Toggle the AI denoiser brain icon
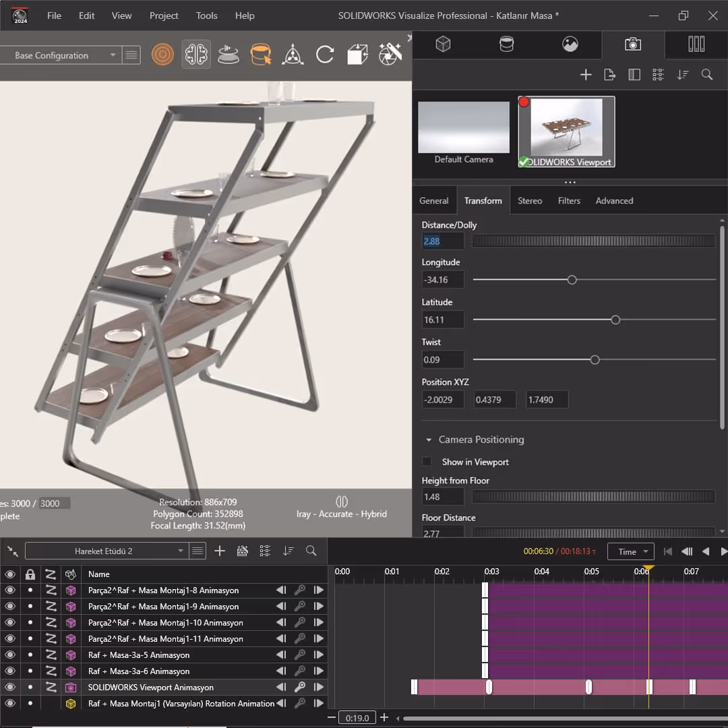 196,55
